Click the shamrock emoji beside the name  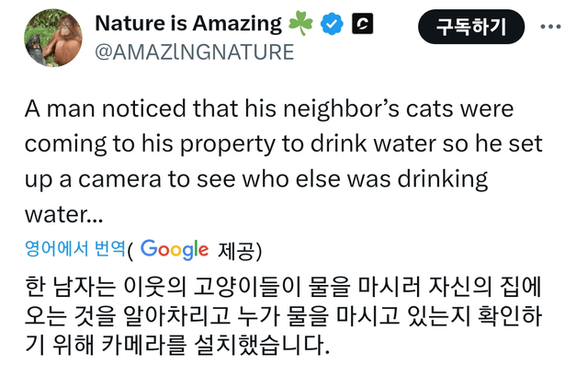pyautogui.click(x=301, y=24)
